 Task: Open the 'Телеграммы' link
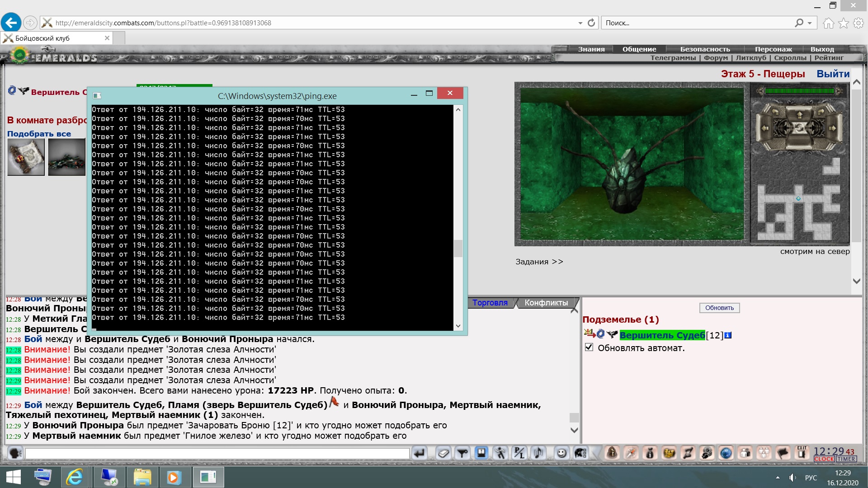673,58
